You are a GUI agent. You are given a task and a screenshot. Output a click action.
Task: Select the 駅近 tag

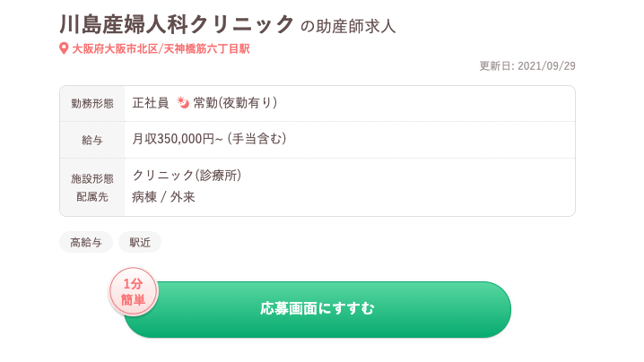140,242
